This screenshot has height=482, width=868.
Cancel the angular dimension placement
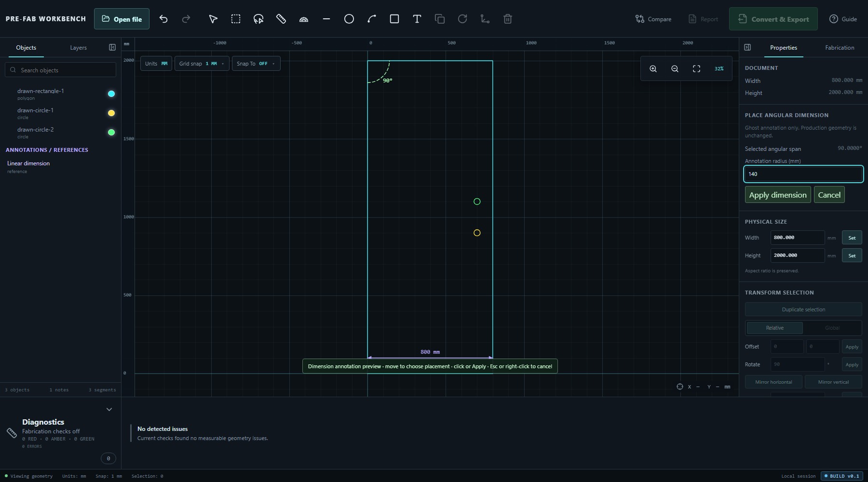(829, 195)
